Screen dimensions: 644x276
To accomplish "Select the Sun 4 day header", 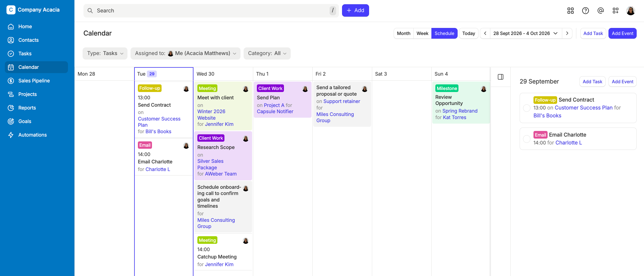I will 461,74.
